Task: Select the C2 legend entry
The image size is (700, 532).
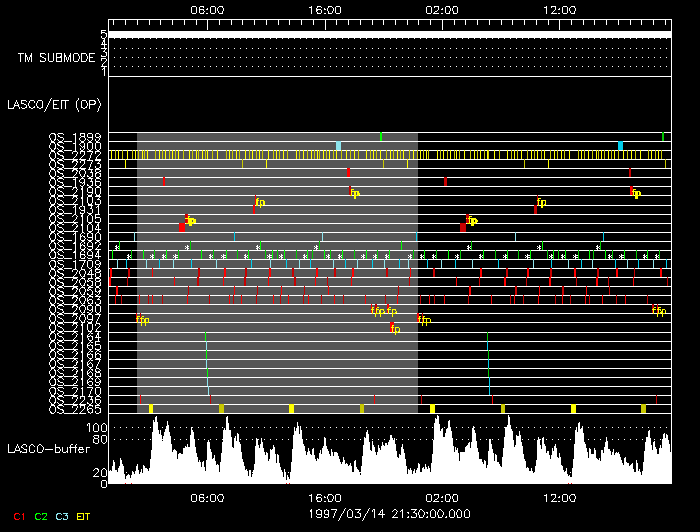Action: coord(41,516)
